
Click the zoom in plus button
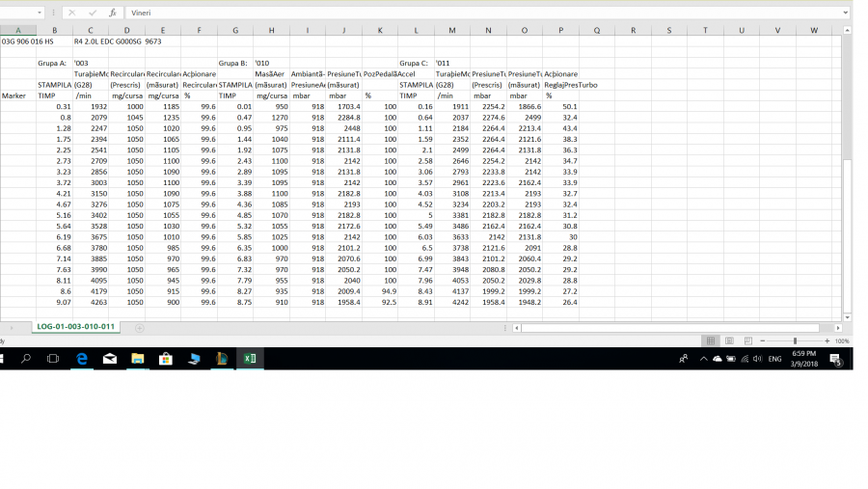pos(827,340)
